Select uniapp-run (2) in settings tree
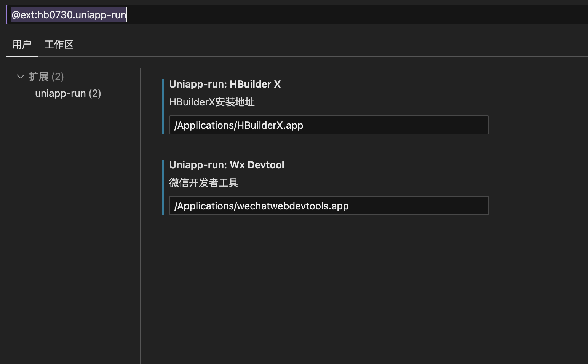This screenshot has height=364, width=588. 68,93
